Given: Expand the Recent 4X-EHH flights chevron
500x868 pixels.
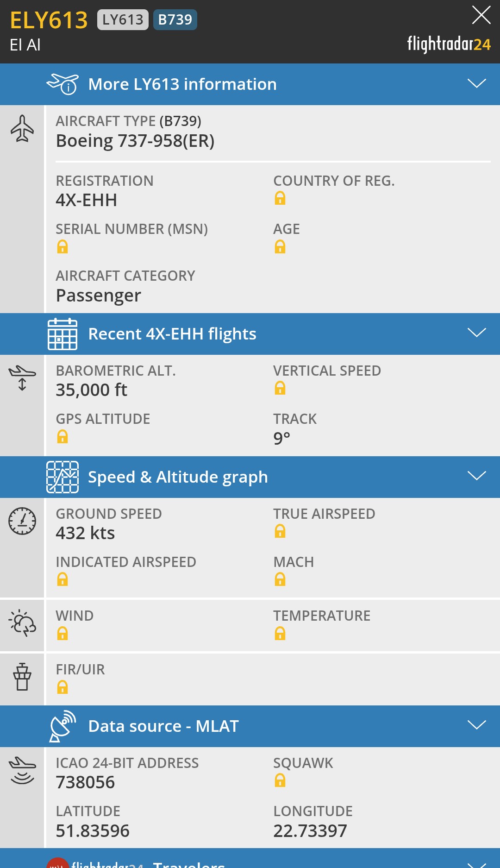Looking at the screenshot, I should [x=476, y=333].
